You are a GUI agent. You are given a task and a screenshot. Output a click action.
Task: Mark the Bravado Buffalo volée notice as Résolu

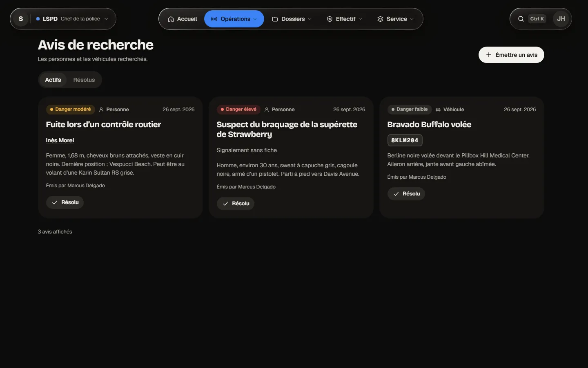pos(406,194)
